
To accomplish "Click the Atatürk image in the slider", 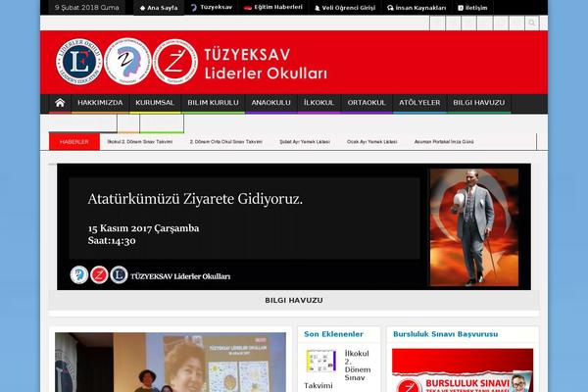I will [474, 227].
